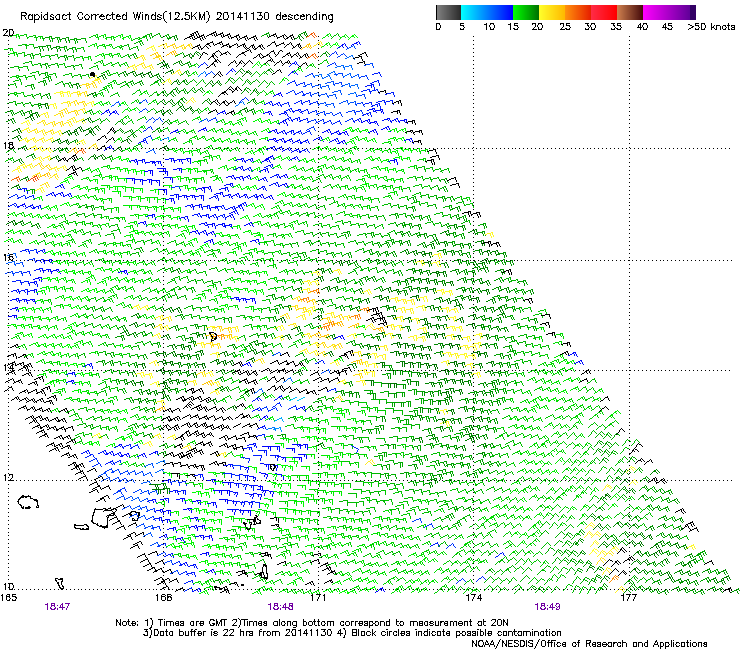This screenshot has width=740, height=650.
Task: Click the red 30-35 knots legend band
Action: click(x=604, y=12)
